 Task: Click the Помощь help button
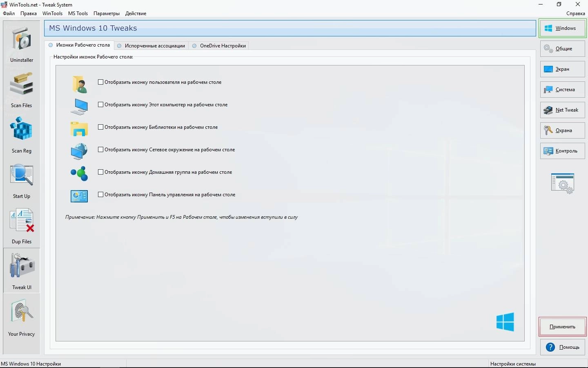pyautogui.click(x=562, y=347)
